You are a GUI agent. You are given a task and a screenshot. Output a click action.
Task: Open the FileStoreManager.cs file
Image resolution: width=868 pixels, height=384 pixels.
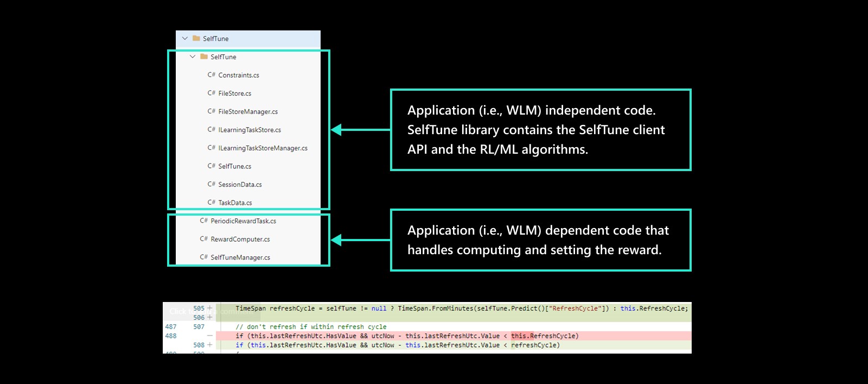click(247, 112)
